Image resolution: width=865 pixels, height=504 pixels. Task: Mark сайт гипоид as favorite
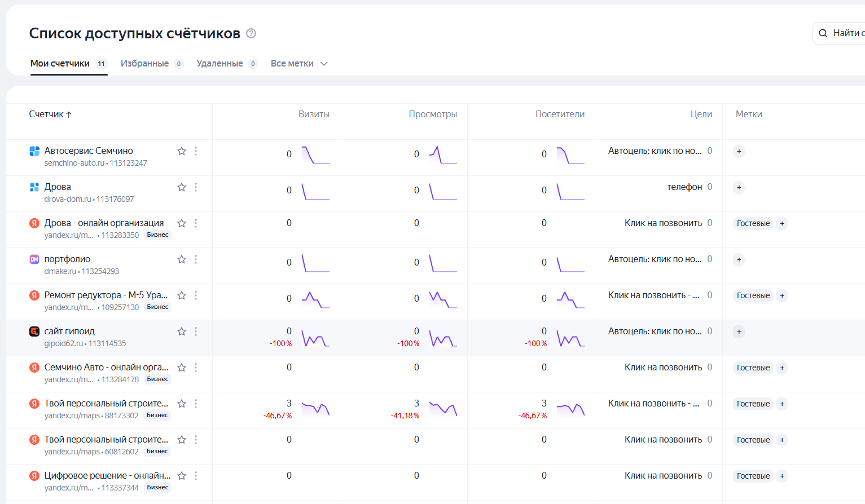point(182,331)
